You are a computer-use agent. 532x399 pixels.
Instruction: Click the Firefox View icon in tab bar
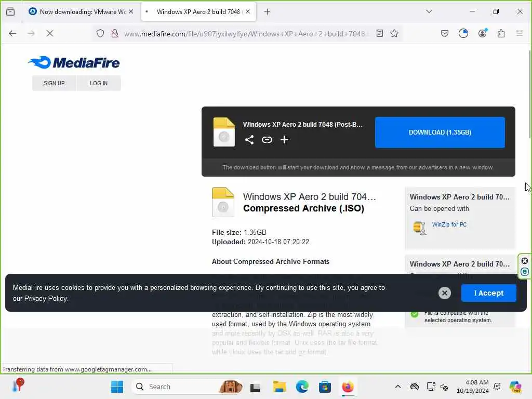point(10,12)
